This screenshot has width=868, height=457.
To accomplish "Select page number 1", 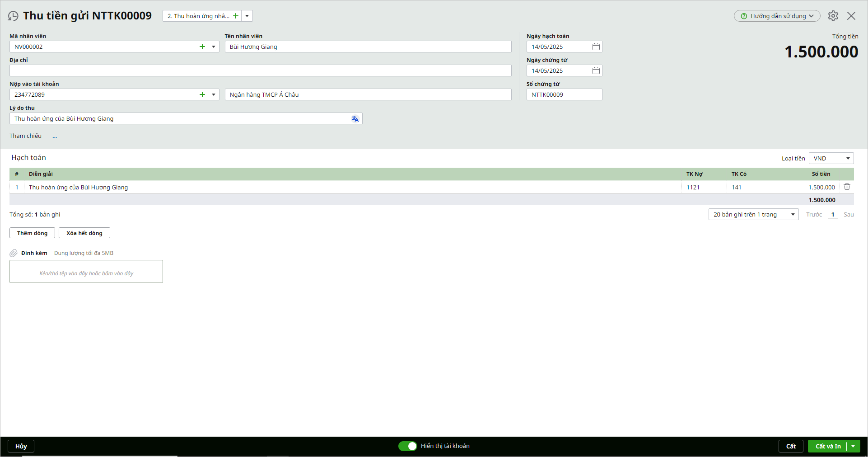I will point(833,214).
